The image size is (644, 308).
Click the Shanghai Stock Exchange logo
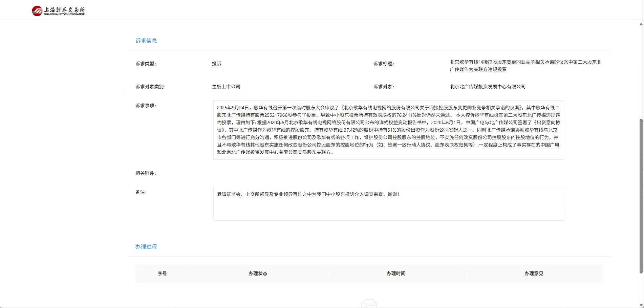click(x=58, y=11)
